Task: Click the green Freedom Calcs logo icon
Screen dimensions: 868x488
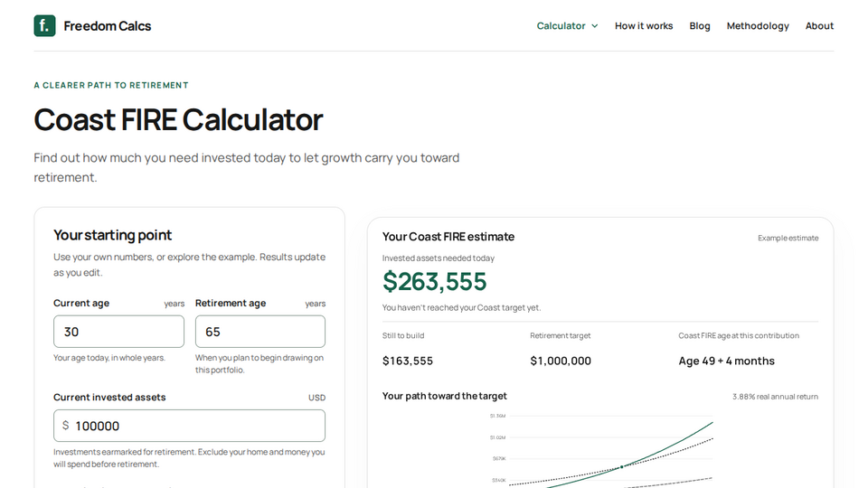Action: pos(44,25)
